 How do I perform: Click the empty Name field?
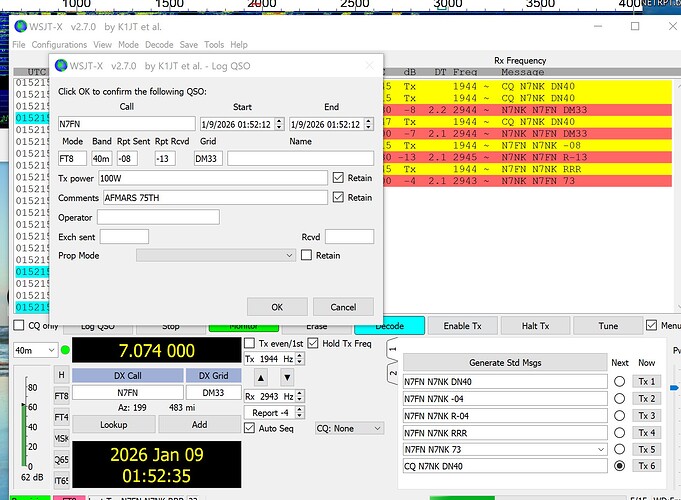[300, 159]
